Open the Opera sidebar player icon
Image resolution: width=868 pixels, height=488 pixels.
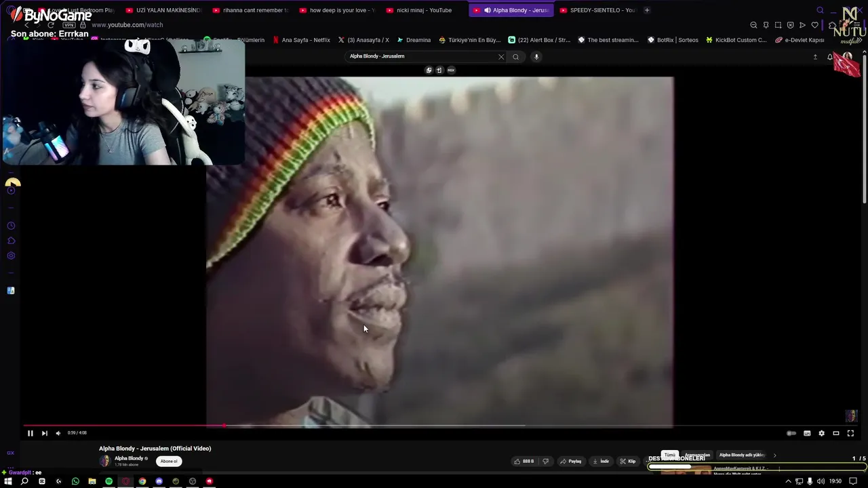point(11,190)
